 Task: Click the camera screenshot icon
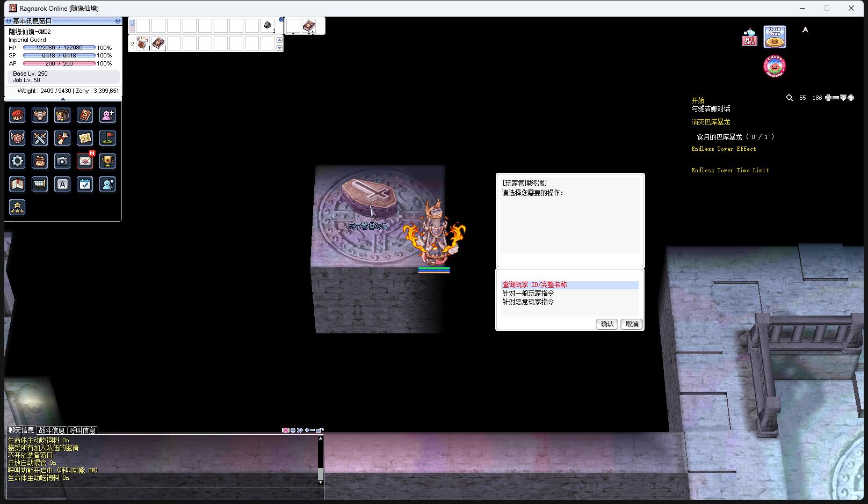[62, 161]
